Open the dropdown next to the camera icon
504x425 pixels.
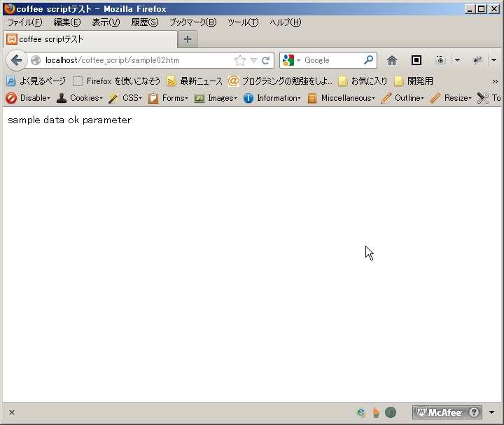[x=457, y=60]
